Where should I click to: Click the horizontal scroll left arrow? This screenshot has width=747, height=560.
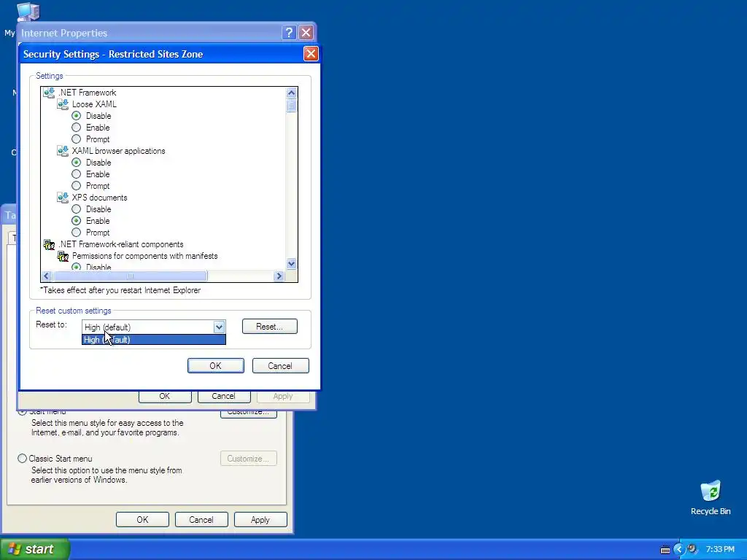point(47,276)
